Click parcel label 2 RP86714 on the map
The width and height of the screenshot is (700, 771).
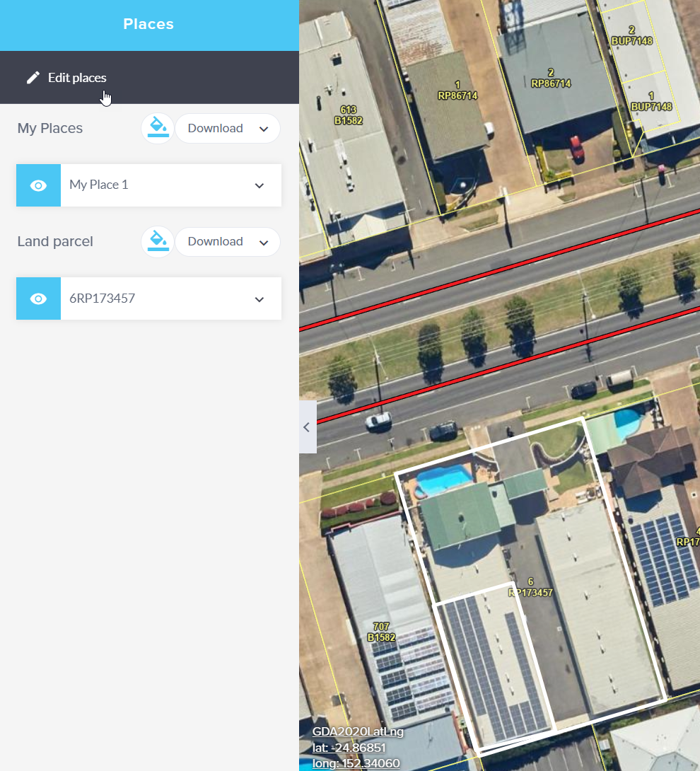549,78
